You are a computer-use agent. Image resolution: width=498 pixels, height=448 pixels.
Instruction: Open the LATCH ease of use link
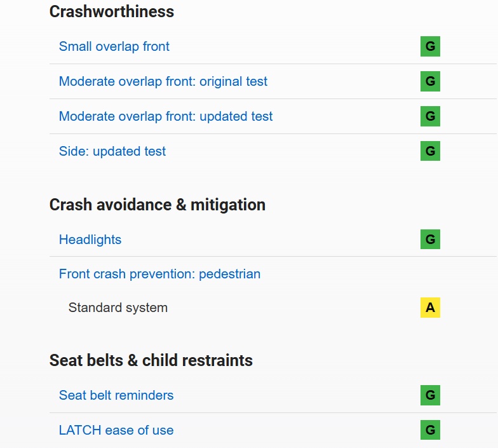coord(116,430)
